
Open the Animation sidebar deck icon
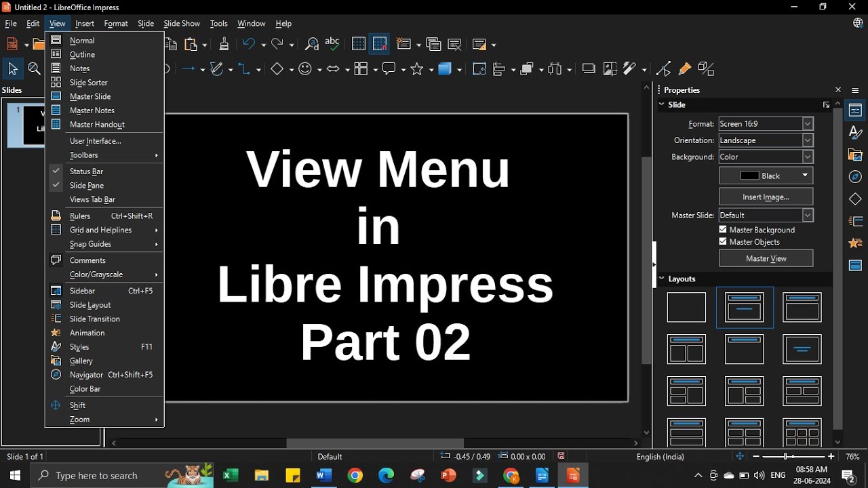pyautogui.click(x=856, y=243)
